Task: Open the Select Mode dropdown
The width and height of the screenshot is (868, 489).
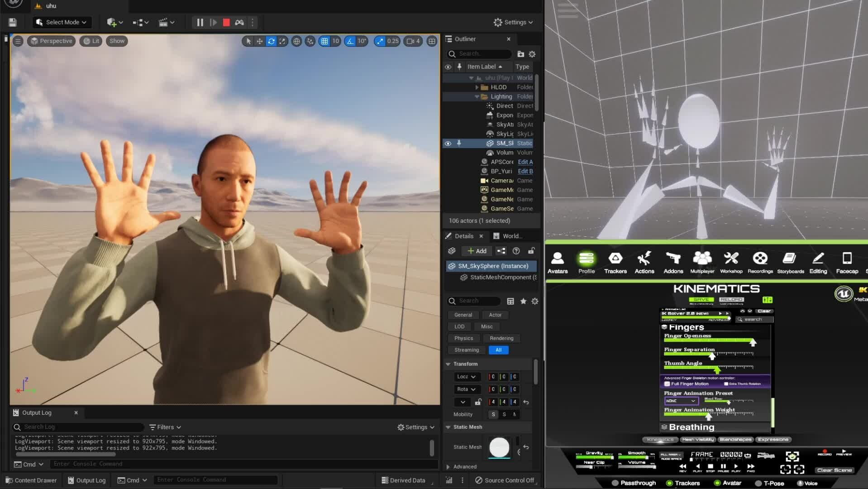Action: [62, 22]
